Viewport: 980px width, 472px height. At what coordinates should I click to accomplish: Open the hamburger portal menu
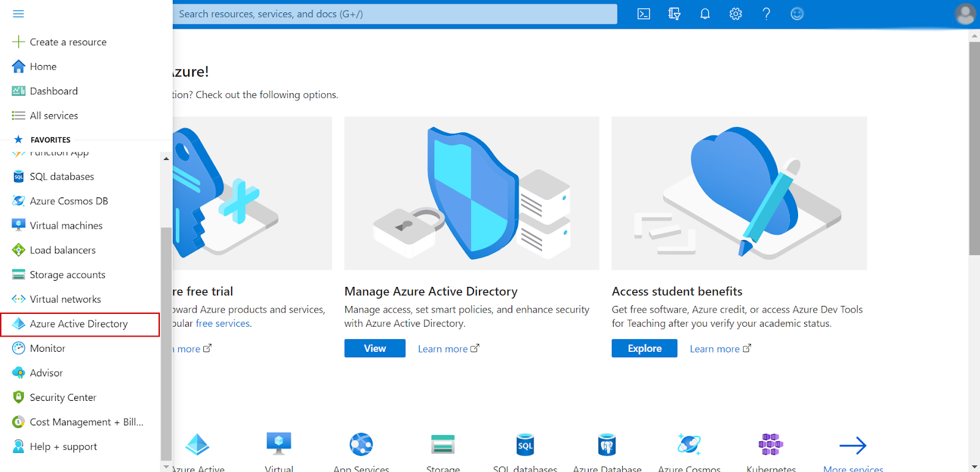[x=18, y=13]
